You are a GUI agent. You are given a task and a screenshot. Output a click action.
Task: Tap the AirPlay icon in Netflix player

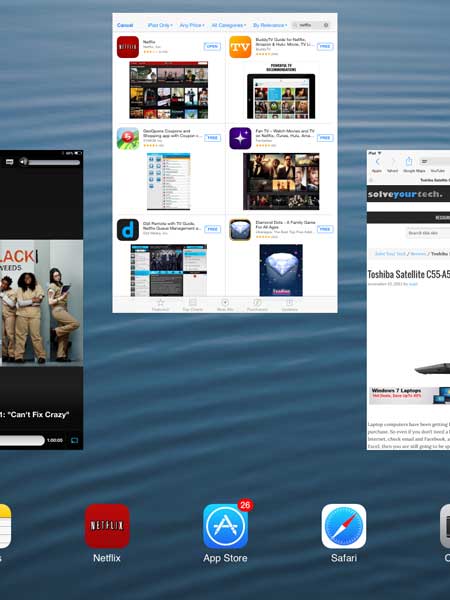[74, 440]
